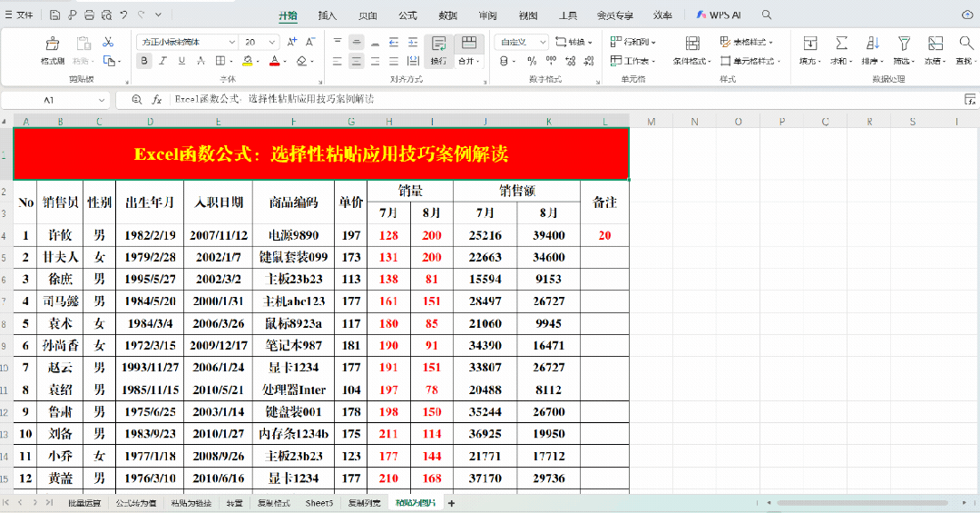Click the insert function fx icon
This screenshot has width=980, height=513.
[157, 100]
